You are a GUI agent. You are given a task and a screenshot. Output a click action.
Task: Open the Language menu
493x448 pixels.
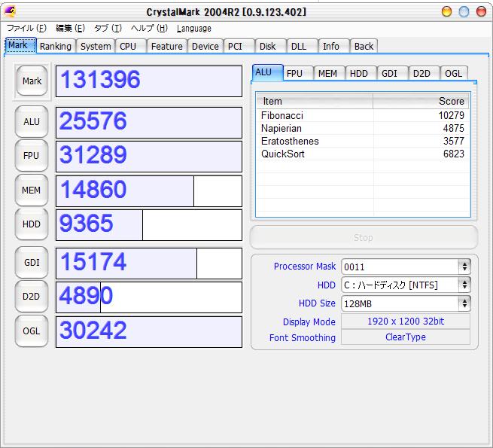pos(193,29)
